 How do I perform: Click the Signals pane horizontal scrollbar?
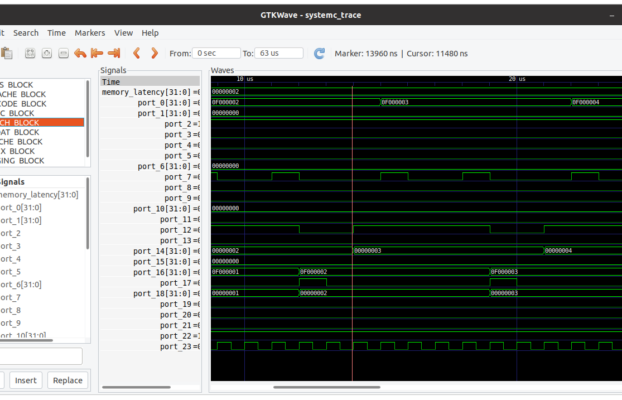[x=136, y=387]
